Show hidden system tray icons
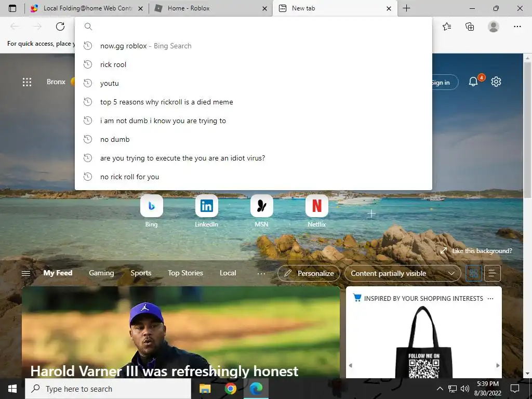Image resolution: width=532 pixels, height=399 pixels. (440, 389)
